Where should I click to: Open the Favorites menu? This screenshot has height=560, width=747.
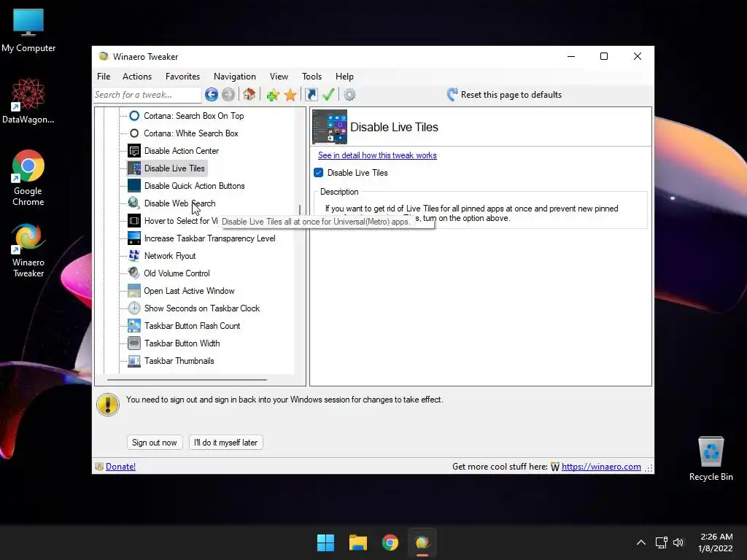pos(182,77)
